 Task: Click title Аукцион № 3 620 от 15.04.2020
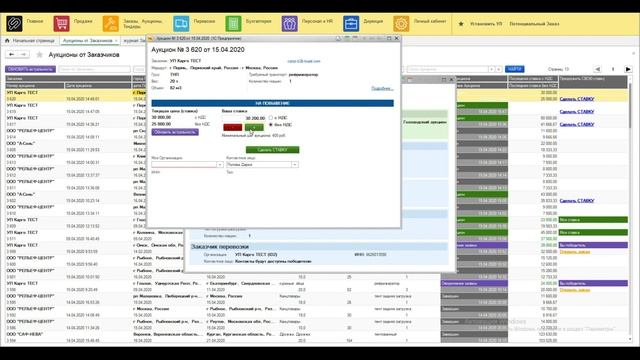198,49
